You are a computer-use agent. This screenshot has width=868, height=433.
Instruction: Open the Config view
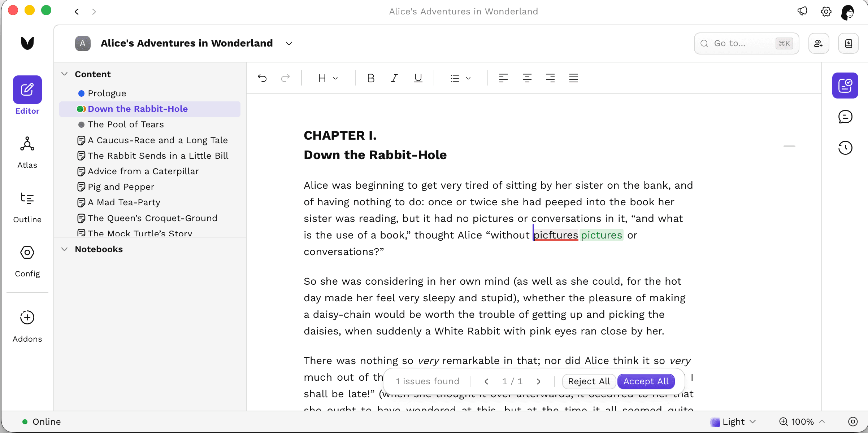(x=27, y=261)
